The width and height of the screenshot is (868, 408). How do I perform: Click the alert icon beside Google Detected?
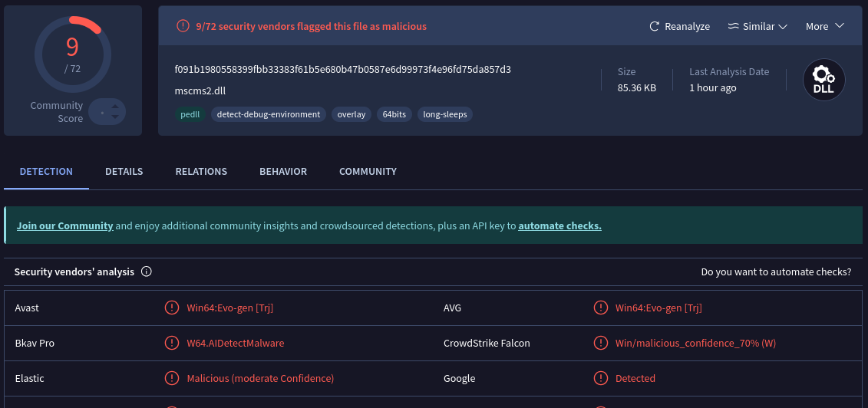[600, 379]
